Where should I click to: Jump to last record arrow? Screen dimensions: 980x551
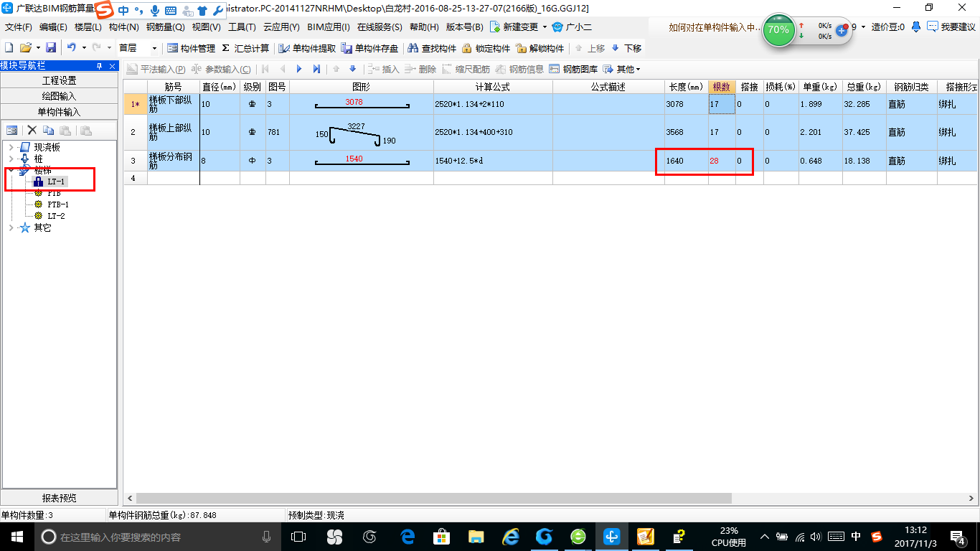316,69
